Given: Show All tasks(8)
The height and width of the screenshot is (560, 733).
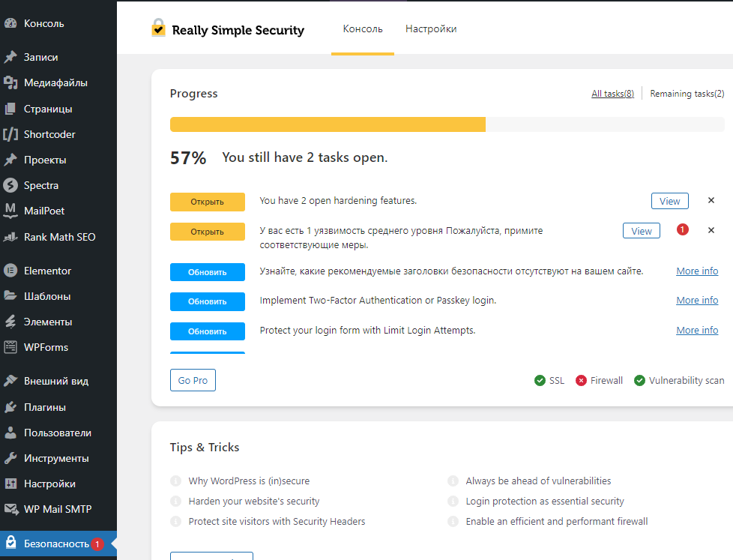Looking at the screenshot, I should [x=612, y=94].
